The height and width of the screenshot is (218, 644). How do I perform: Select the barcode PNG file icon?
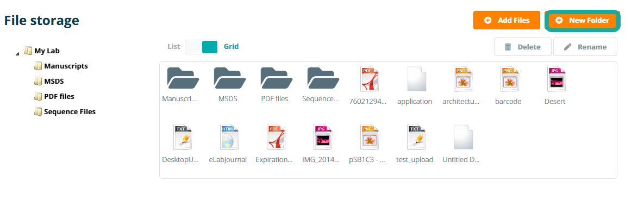pos(508,79)
